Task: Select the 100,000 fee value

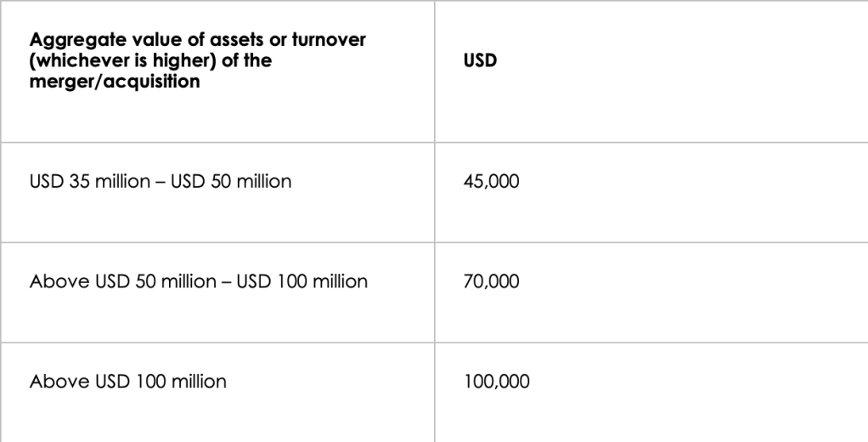Action: tap(497, 382)
